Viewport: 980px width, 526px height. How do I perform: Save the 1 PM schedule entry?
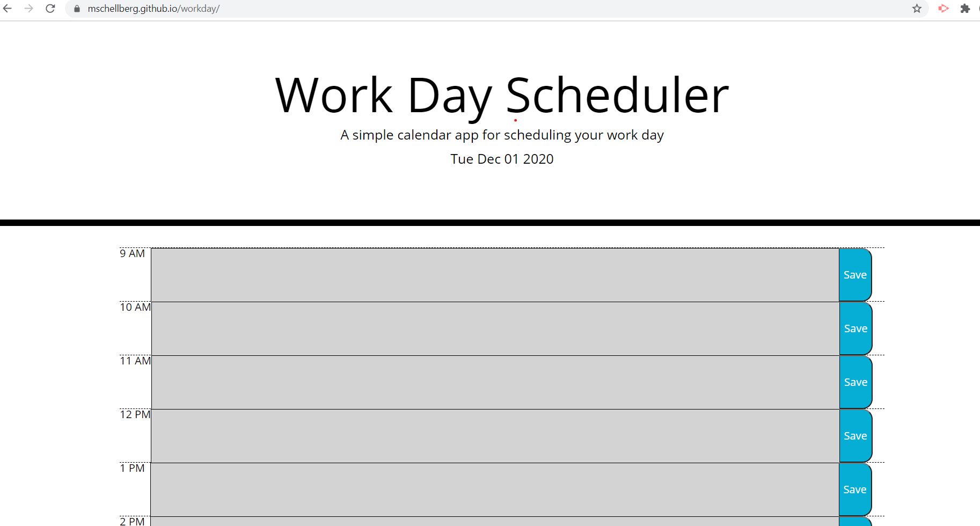pyautogui.click(x=854, y=489)
